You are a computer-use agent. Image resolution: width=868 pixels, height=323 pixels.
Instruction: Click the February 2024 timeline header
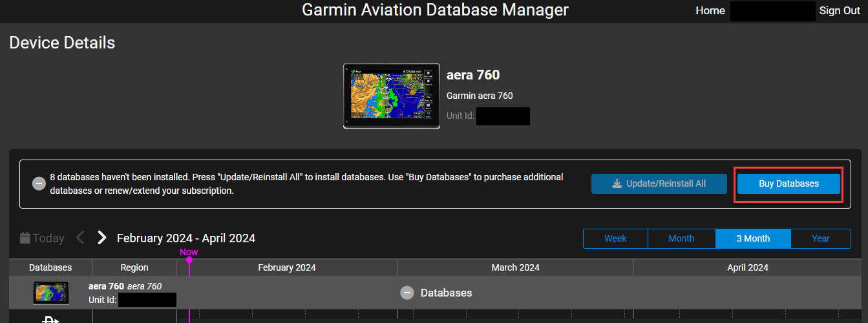[287, 267]
